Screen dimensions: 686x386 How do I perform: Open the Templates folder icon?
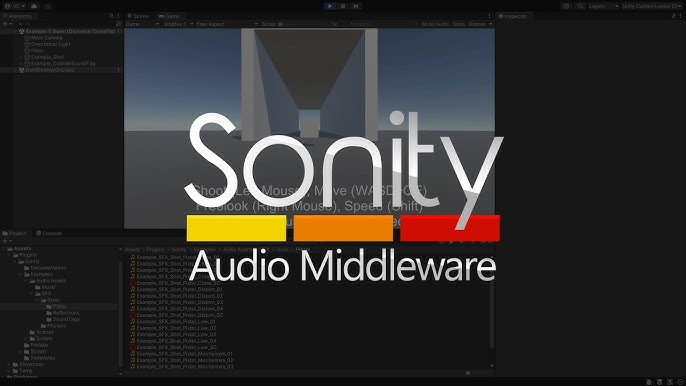(26, 358)
